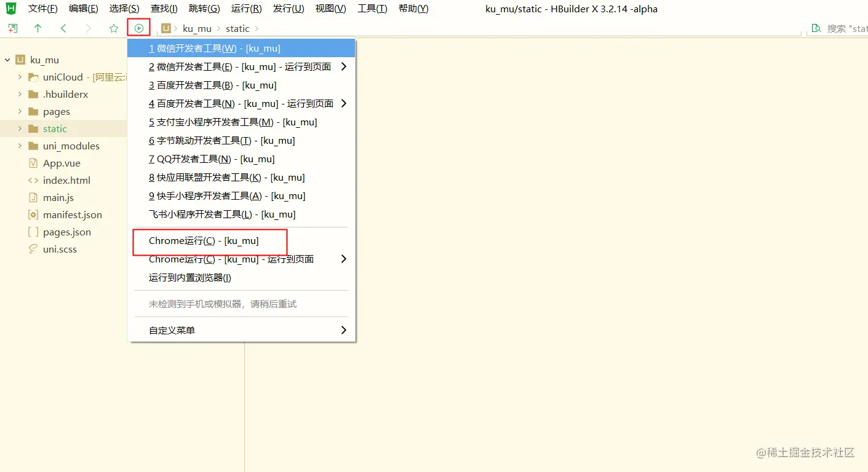Click the pages folder icon
Image resolution: width=868 pixels, height=472 pixels.
pyautogui.click(x=33, y=111)
